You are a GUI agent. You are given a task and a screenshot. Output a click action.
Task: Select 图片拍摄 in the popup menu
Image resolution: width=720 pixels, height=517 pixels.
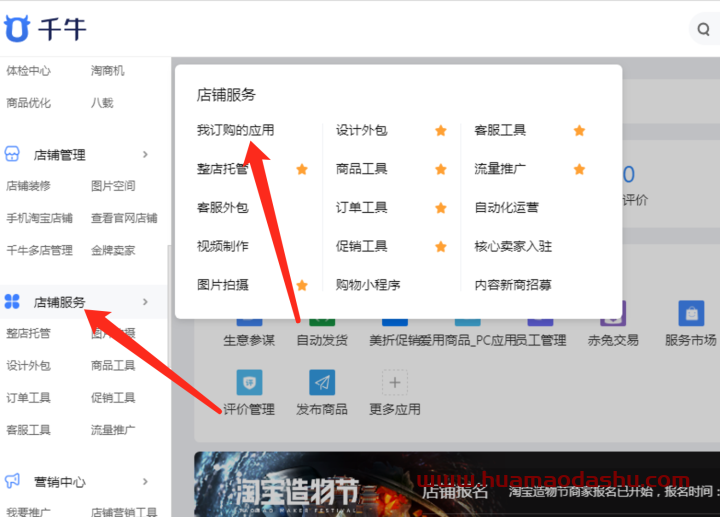[223, 285]
